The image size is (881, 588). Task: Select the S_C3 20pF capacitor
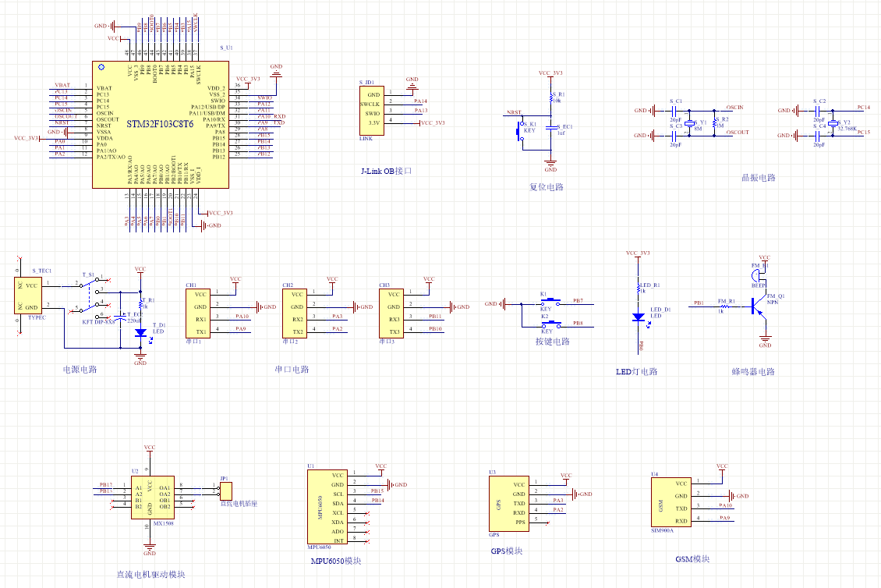coord(675,136)
